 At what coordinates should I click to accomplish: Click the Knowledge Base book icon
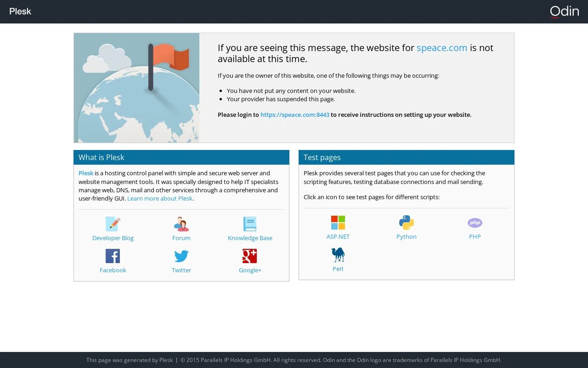tap(250, 224)
